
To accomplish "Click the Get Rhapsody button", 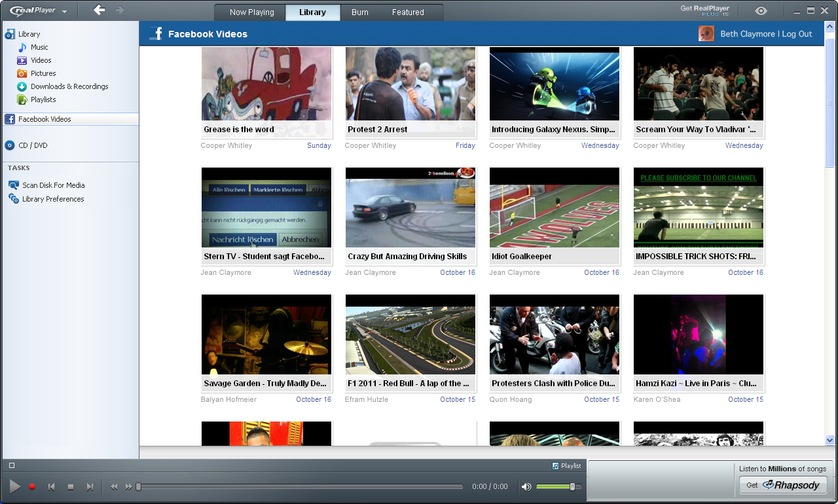I will tap(783, 485).
